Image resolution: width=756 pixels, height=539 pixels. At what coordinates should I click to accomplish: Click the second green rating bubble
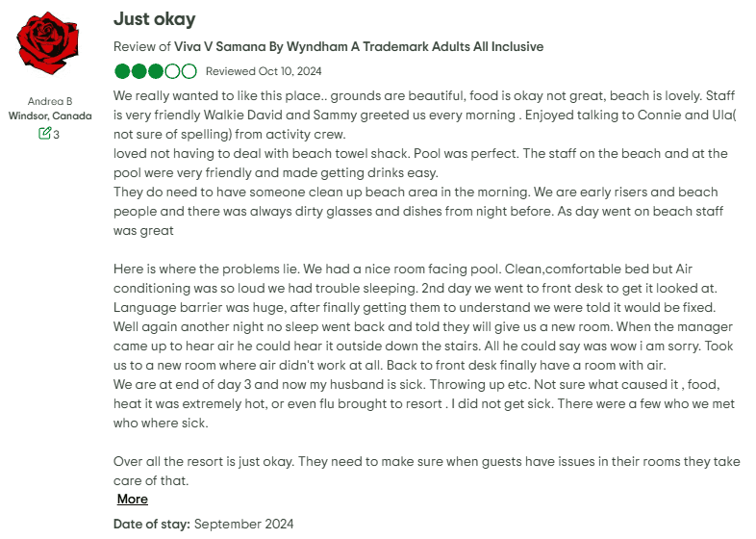pyautogui.click(x=139, y=71)
